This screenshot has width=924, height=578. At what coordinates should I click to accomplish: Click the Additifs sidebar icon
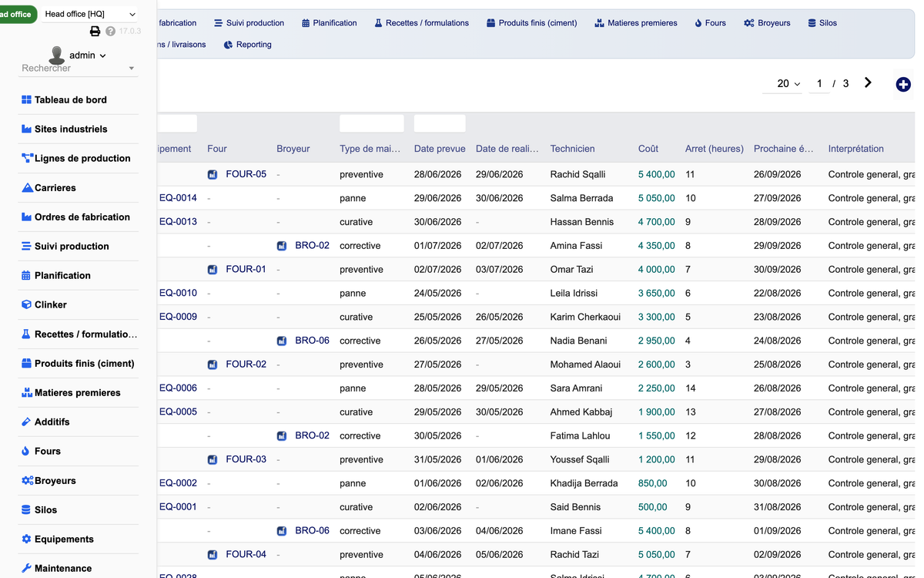(x=26, y=422)
